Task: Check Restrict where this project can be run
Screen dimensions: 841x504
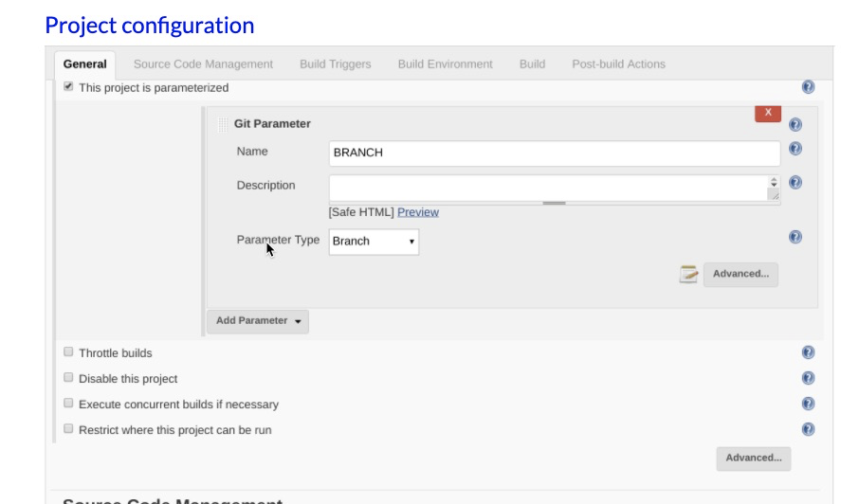Action: click(68, 428)
